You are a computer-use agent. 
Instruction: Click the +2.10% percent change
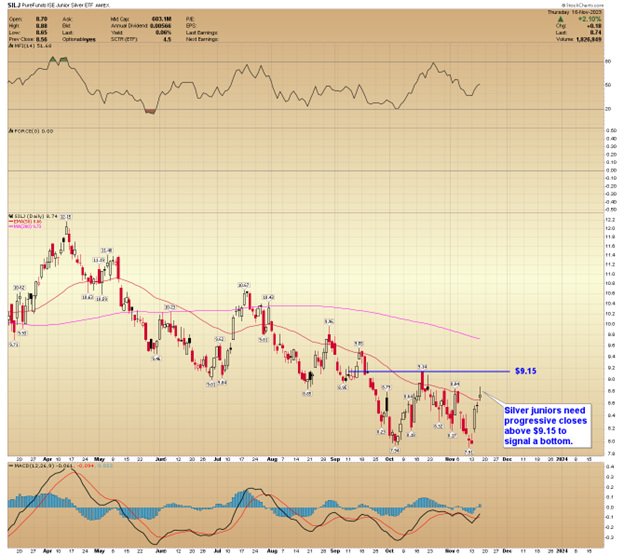590,19
